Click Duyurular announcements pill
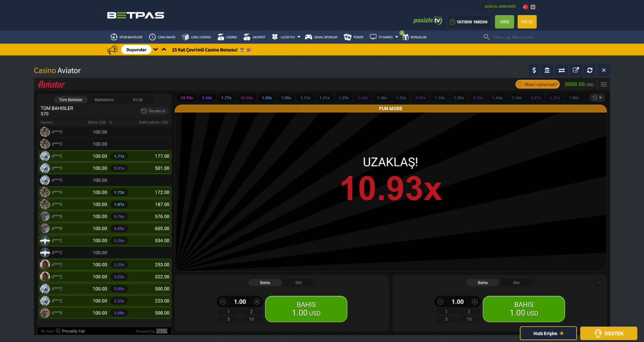The height and width of the screenshot is (342, 644). (x=136, y=50)
